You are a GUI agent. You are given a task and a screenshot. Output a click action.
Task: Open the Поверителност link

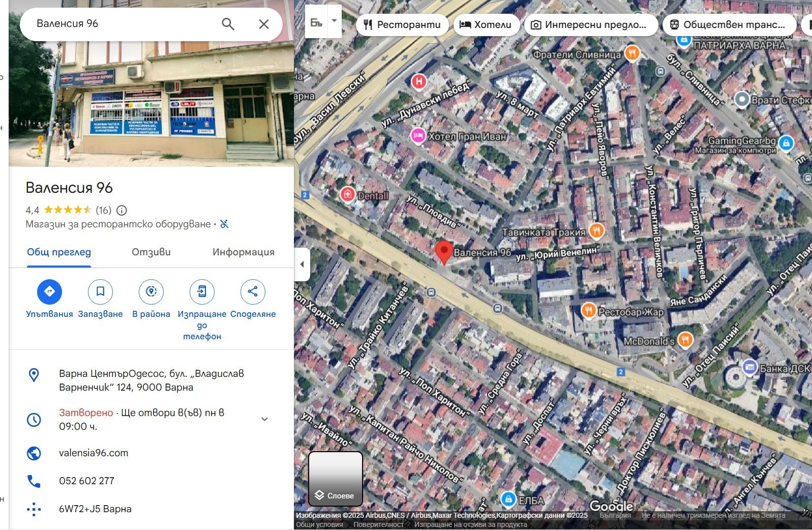pos(378,524)
